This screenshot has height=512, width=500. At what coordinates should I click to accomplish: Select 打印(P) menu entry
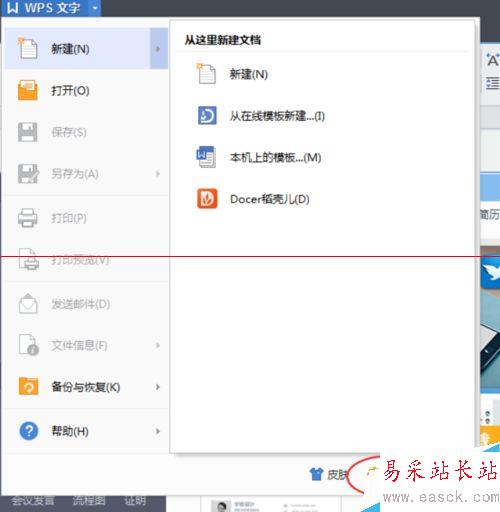pos(86,218)
